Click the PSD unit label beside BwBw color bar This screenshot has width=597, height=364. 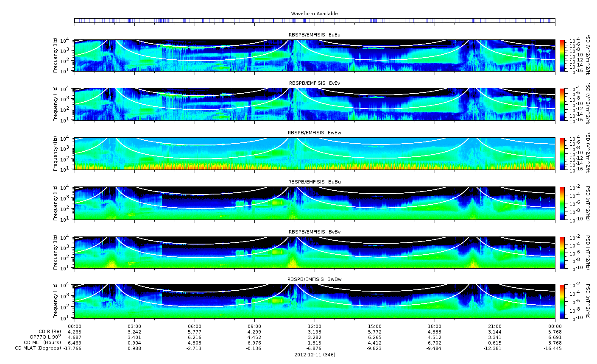pyautogui.click(x=588, y=301)
